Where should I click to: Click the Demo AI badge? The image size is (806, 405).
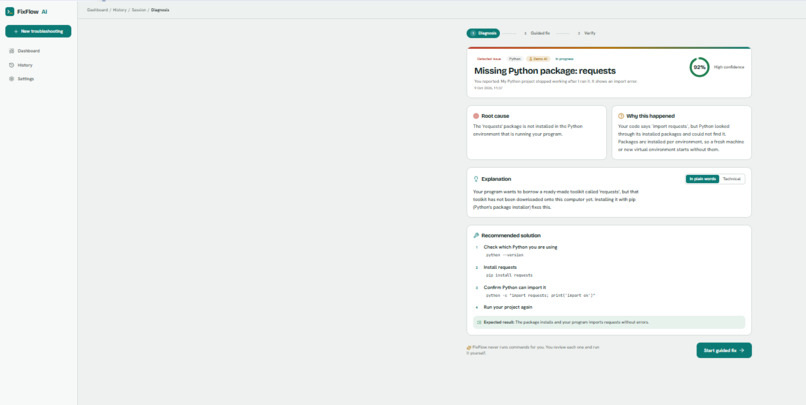pyautogui.click(x=538, y=59)
